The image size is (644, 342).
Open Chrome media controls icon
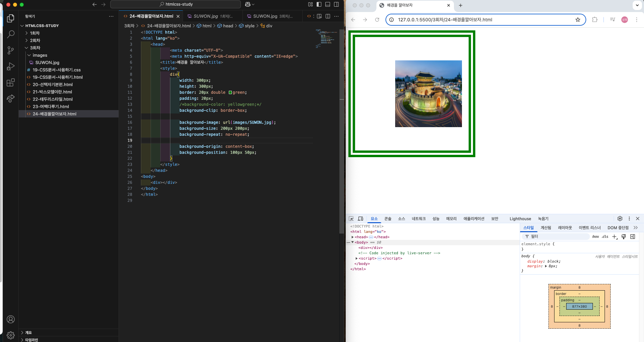pos(613,20)
